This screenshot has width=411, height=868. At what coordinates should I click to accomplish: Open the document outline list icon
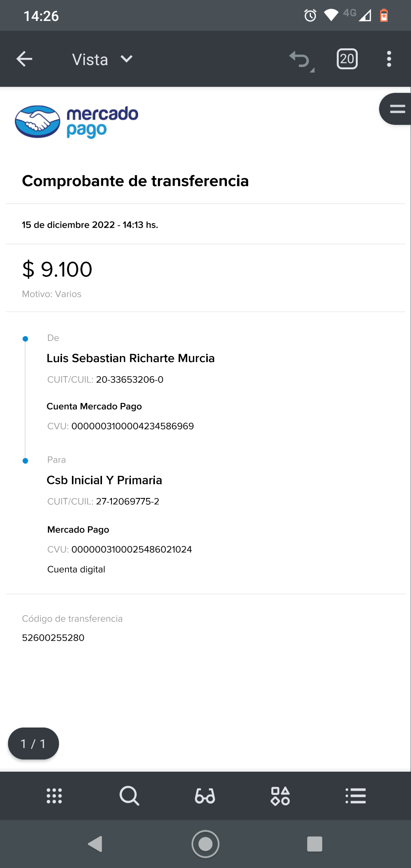pos(355,796)
